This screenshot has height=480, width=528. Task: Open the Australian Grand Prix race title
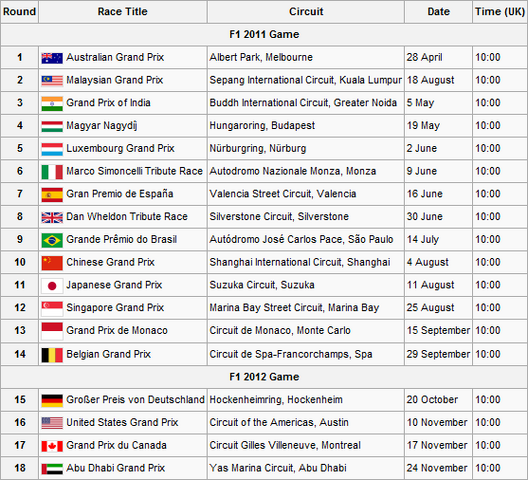point(115,57)
